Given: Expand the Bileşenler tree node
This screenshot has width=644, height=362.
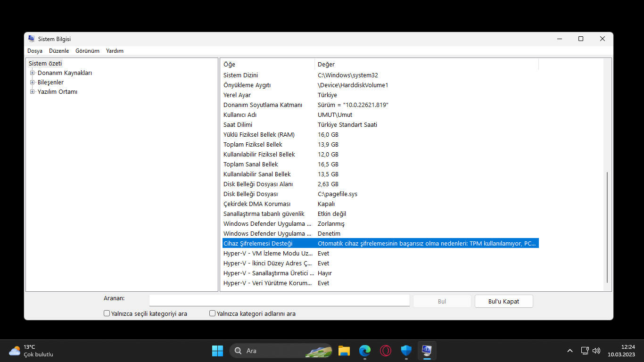Looking at the screenshot, I should 33,82.
